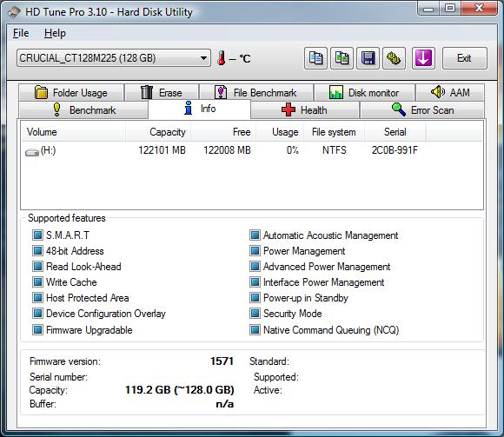
Task: Click the copy info to clipboard icon
Action: (315, 58)
